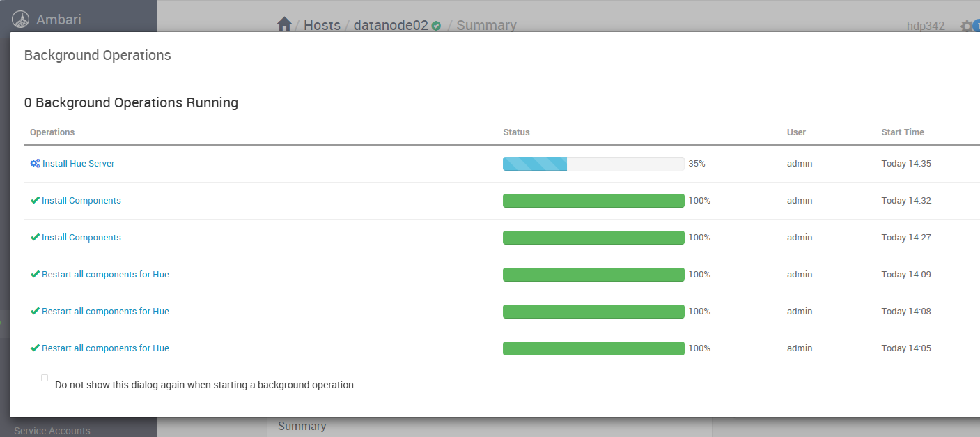
Task: Click the Install Hue Server 35% progress bar
Action: pyautogui.click(x=593, y=164)
